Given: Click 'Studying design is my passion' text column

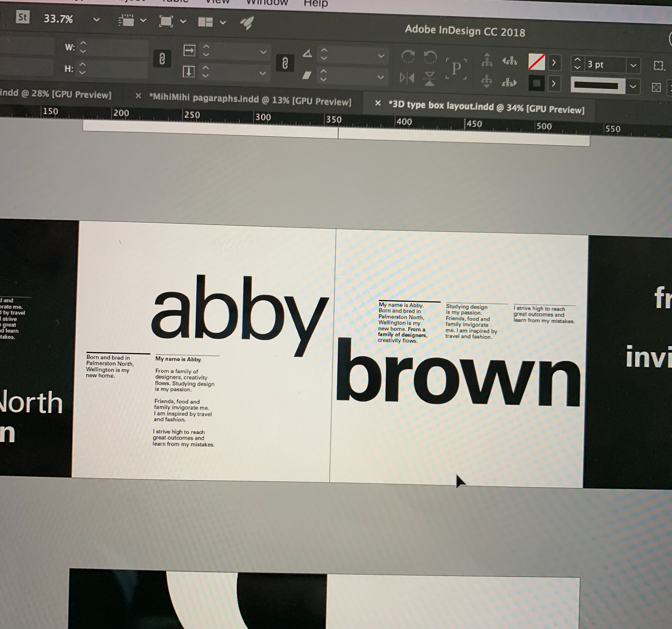Looking at the screenshot, I should pos(471,322).
